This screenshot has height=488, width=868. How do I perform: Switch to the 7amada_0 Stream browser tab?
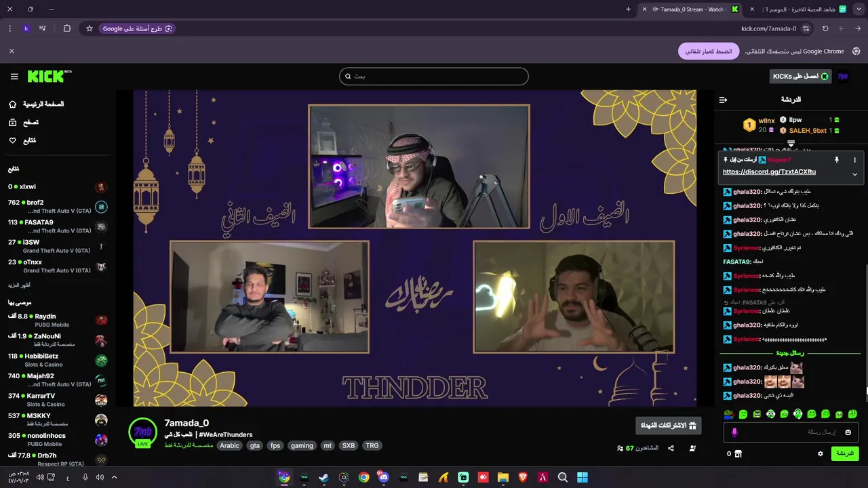tap(692, 9)
